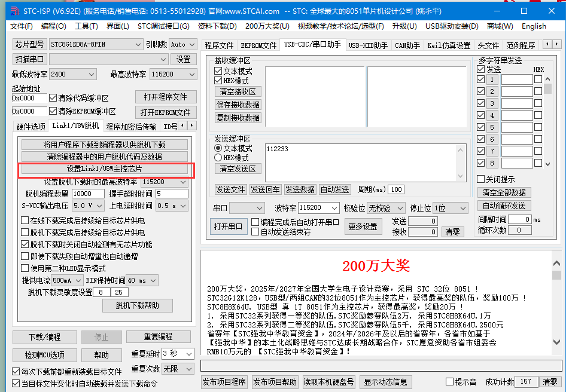566x392 pixels.
Task: Open STC调试接口(G) menu
Action: 163,26
